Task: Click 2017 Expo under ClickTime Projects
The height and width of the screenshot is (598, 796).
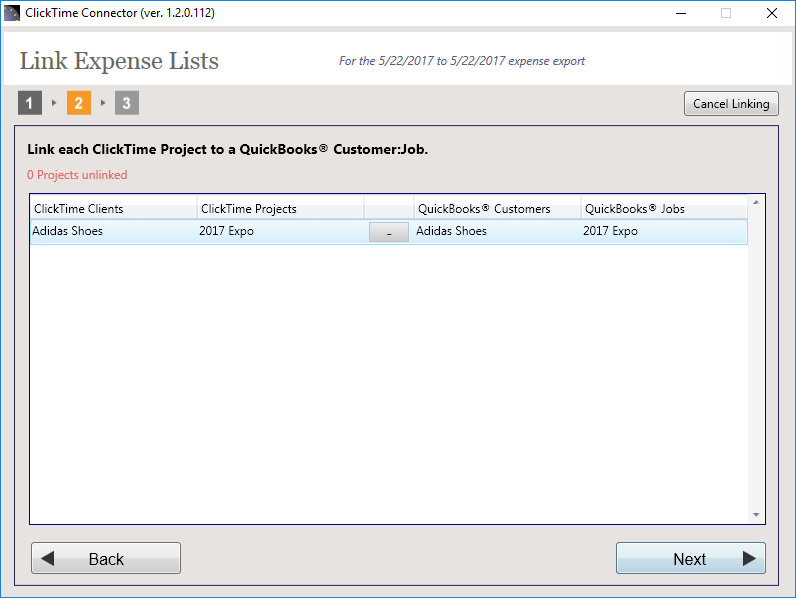Action: pos(226,231)
